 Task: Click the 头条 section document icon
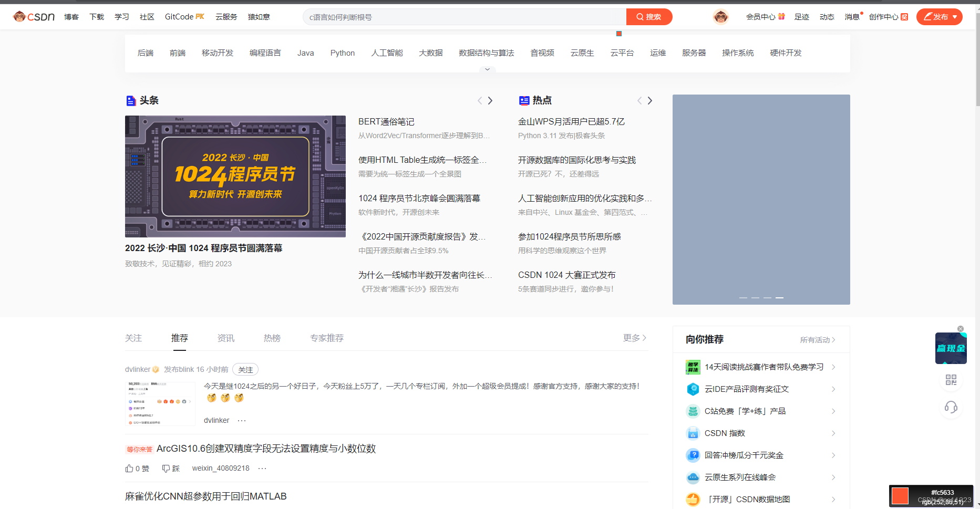[x=131, y=101]
